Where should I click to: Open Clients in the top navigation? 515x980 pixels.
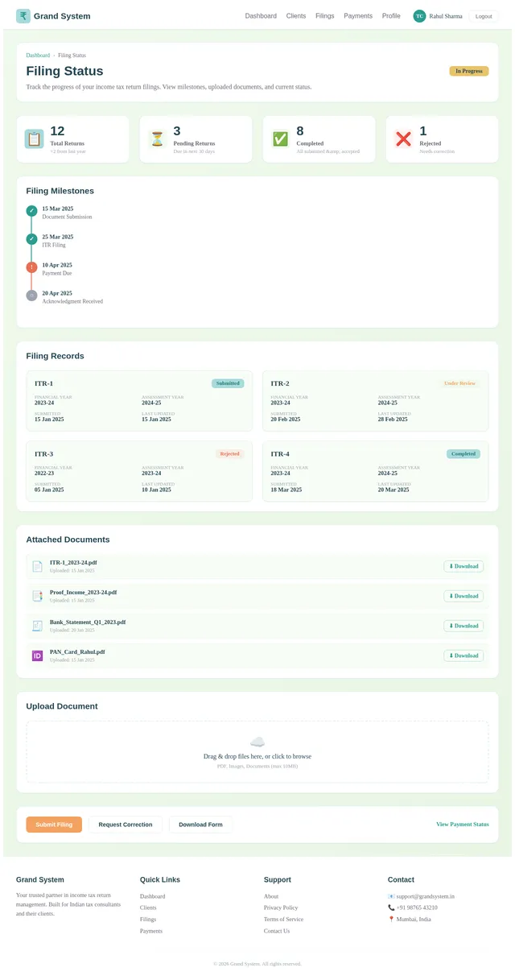(296, 16)
